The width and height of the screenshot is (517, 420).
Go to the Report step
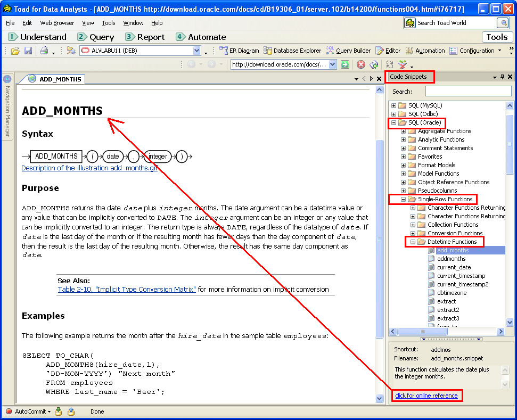coord(145,37)
